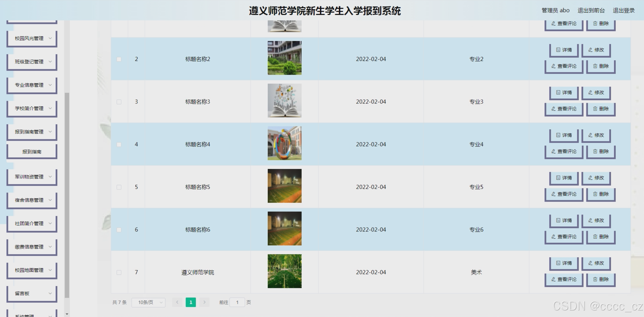Viewport: 644px width, 317px height.
Task: Click the 退出登录 link
Action: (x=623, y=11)
